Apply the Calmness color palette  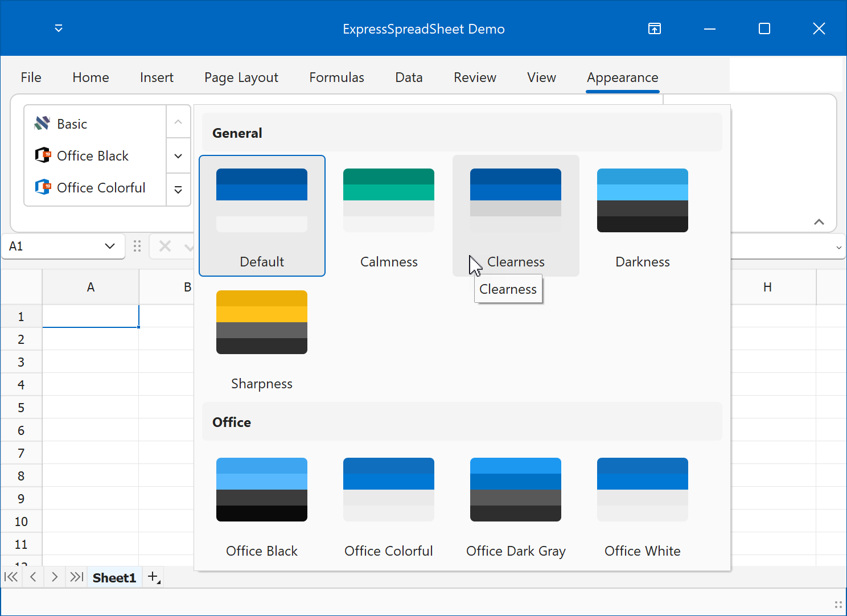(x=389, y=216)
